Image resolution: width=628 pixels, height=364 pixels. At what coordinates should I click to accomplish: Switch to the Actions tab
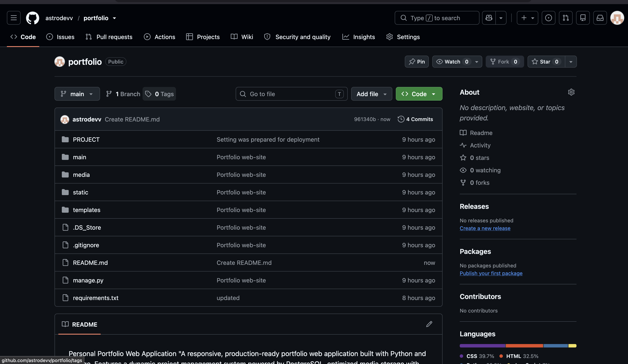click(x=159, y=37)
